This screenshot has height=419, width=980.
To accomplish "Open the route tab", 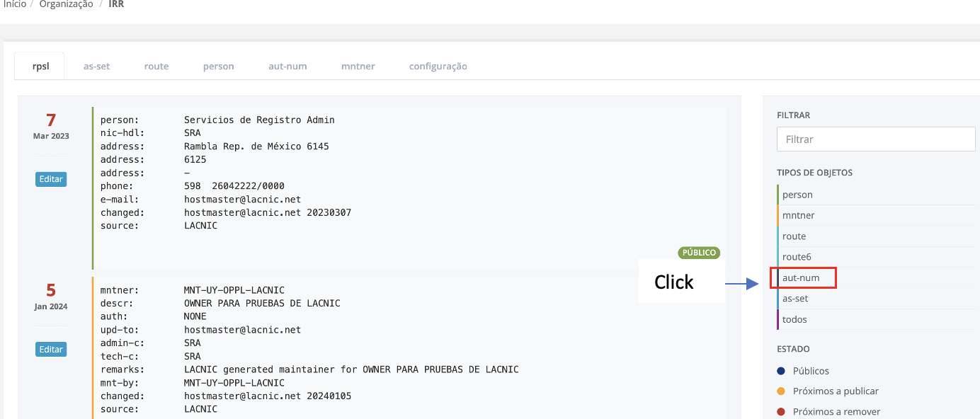I will click(156, 66).
